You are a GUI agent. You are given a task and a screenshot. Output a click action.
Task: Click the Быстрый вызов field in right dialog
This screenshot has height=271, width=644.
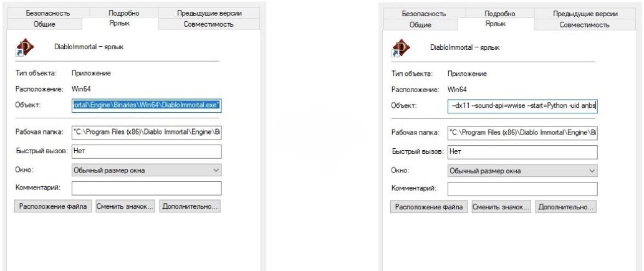522,151
